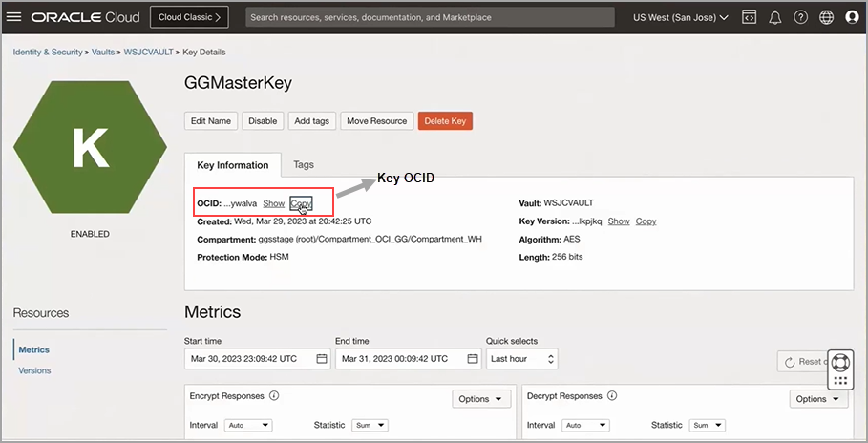Image resolution: width=868 pixels, height=443 pixels.
Task: Click the ENABLED status label
Action: pyautogui.click(x=90, y=234)
